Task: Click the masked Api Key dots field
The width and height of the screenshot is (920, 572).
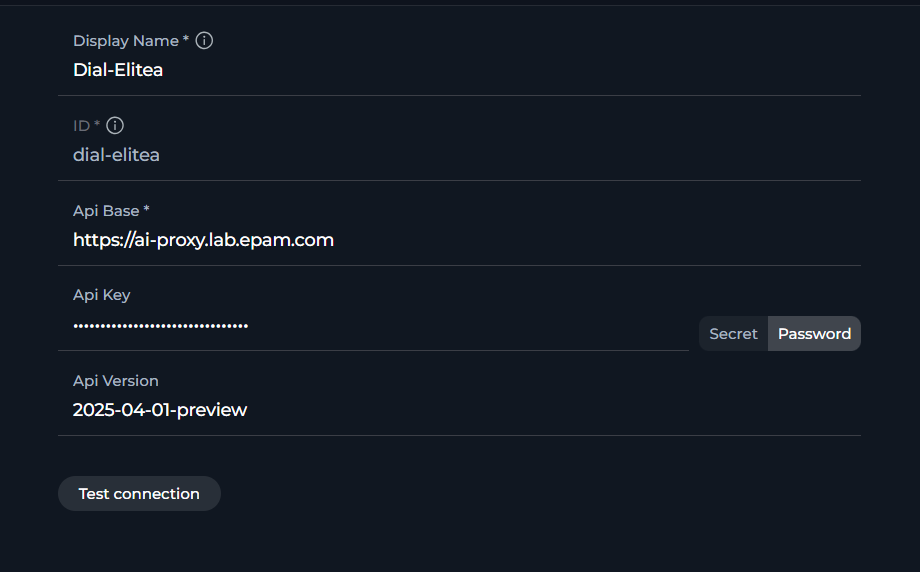Action: coord(373,325)
